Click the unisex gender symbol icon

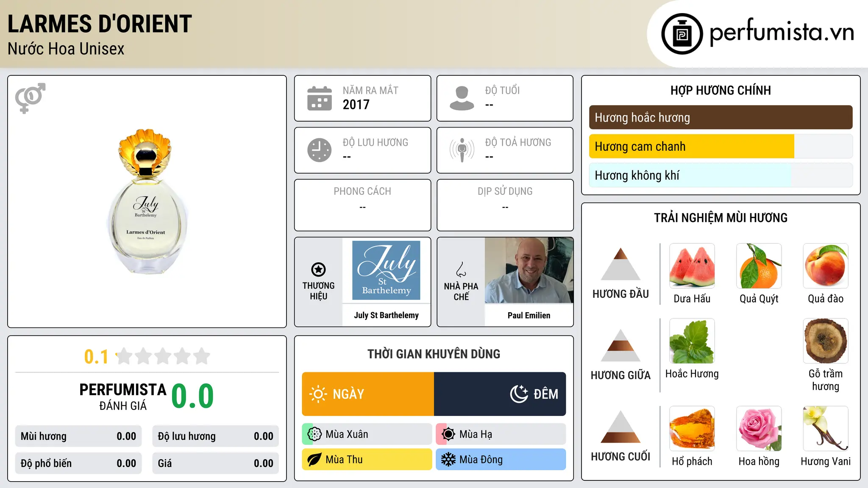point(30,98)
